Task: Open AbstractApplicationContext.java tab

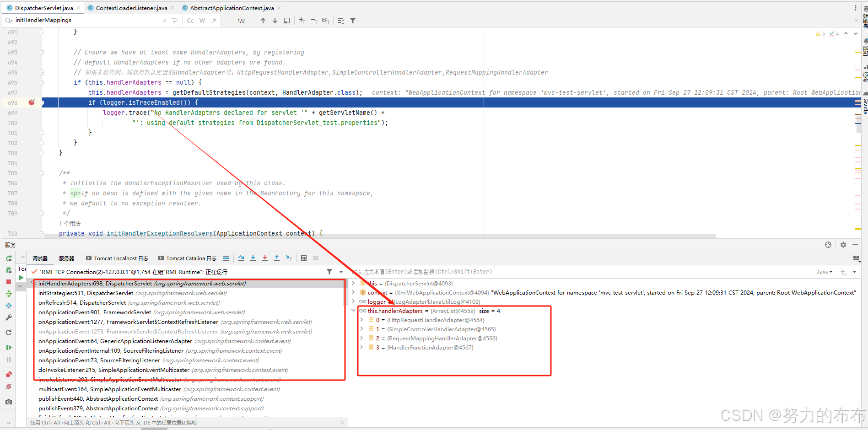Action: click(x=232, y=8)
